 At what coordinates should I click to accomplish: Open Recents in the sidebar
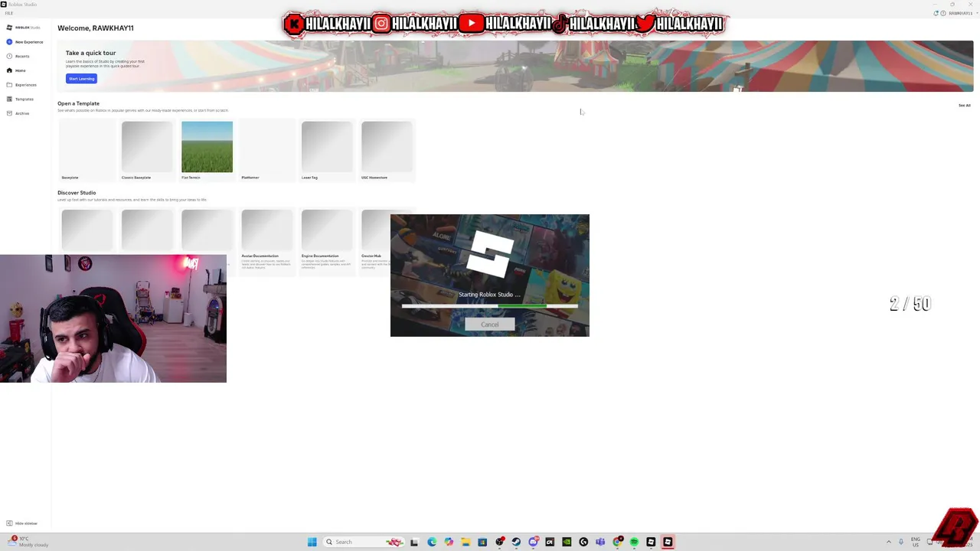click(x=18, y=56)
